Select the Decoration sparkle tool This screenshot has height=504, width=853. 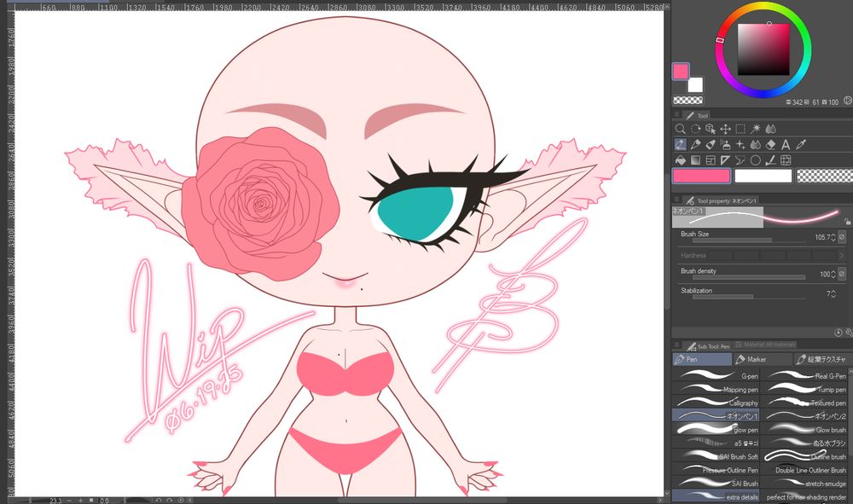coord(740,145)
